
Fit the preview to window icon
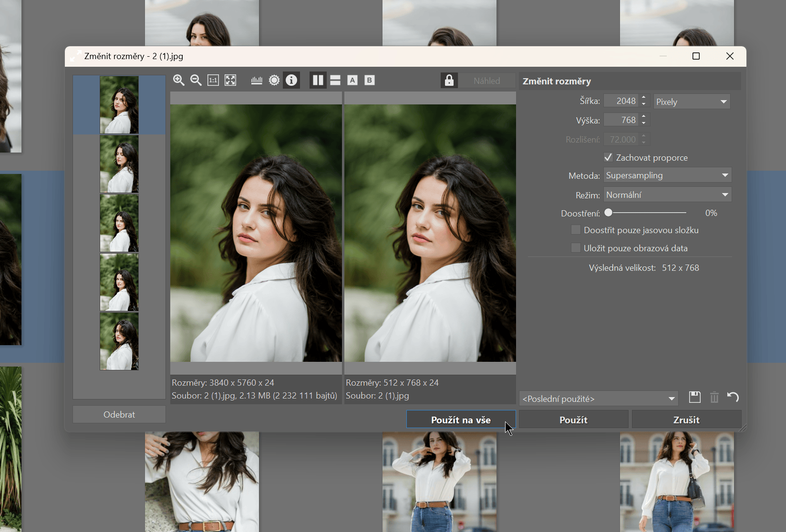click(x=230, y=80)
